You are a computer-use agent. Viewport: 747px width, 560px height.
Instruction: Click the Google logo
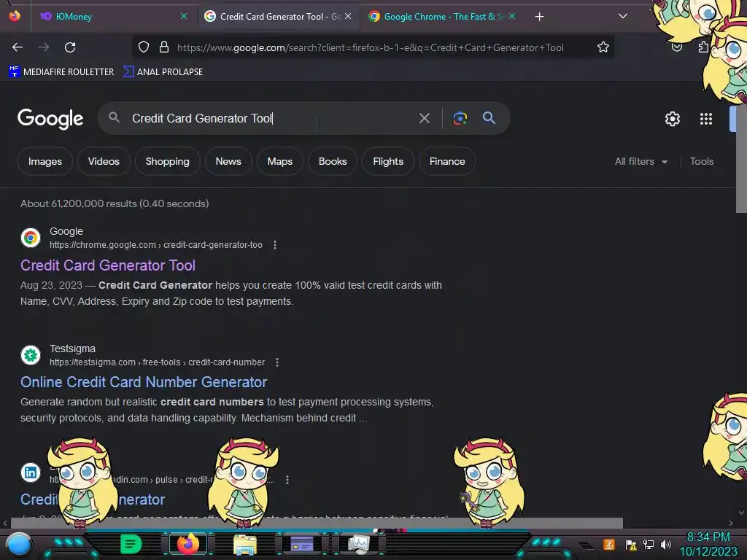50,119
